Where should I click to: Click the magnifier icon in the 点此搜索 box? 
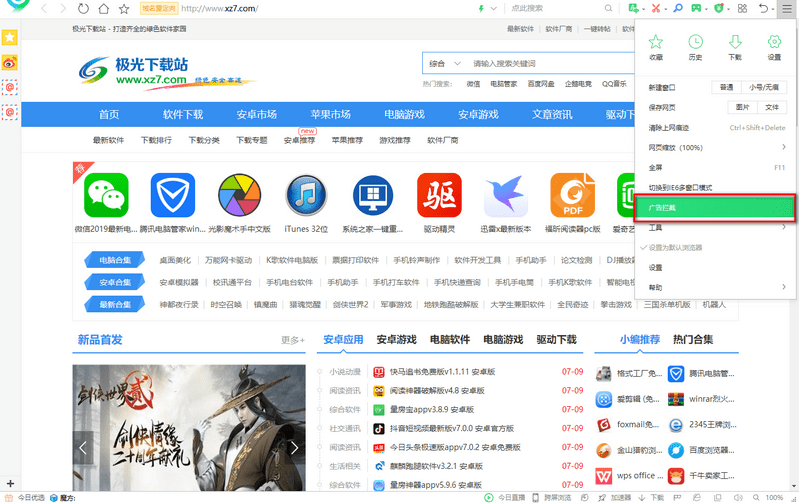click(608, 8)
